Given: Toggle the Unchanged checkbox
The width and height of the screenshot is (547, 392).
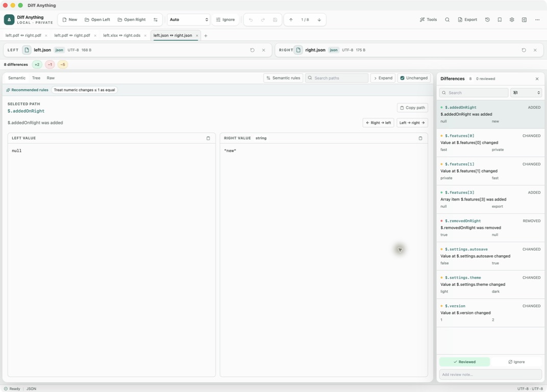Looking at the screenshot, I should tap(402, 78).
